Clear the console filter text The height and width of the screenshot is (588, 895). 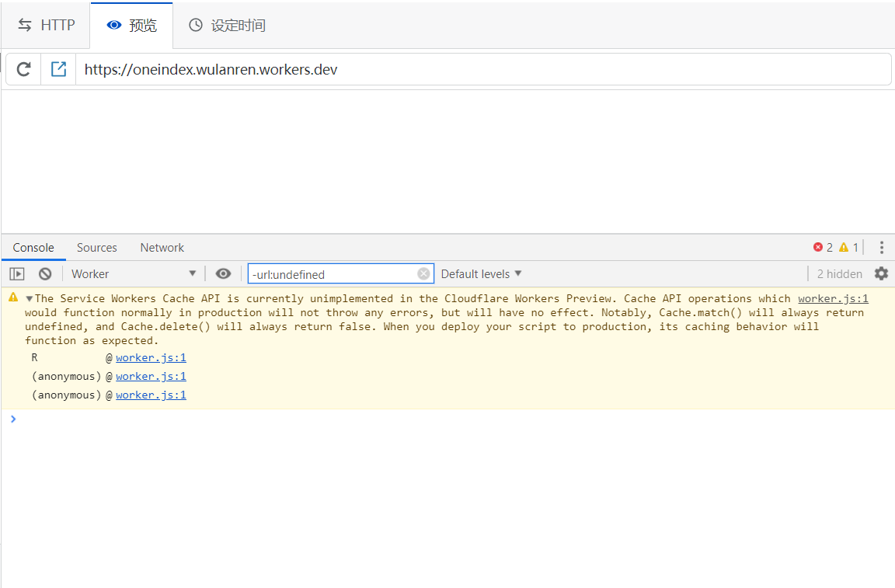point(423,273)
